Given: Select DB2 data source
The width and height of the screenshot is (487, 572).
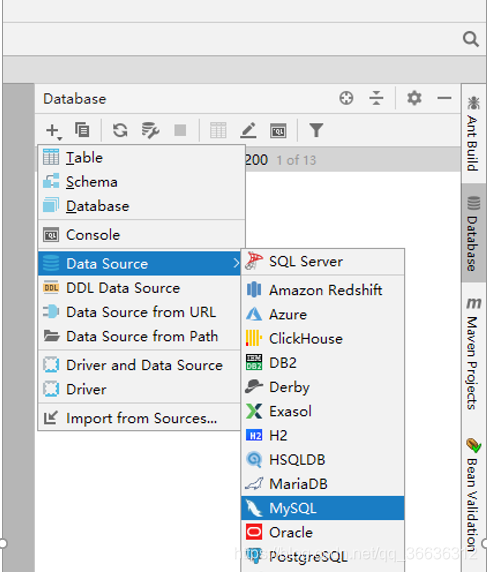Looking at the screenshot, I should (x=323, y=363).
